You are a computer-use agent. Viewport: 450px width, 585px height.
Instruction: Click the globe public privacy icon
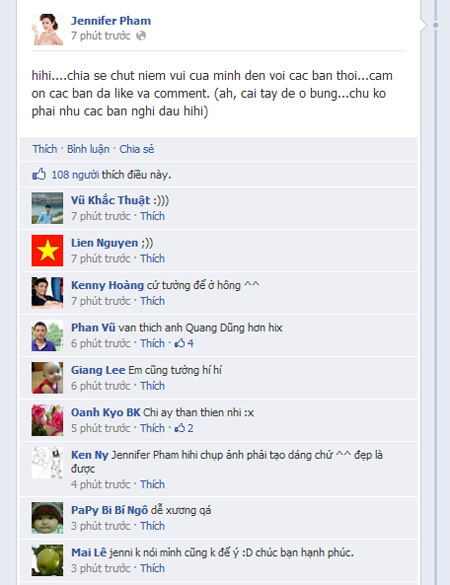(141, 36)
